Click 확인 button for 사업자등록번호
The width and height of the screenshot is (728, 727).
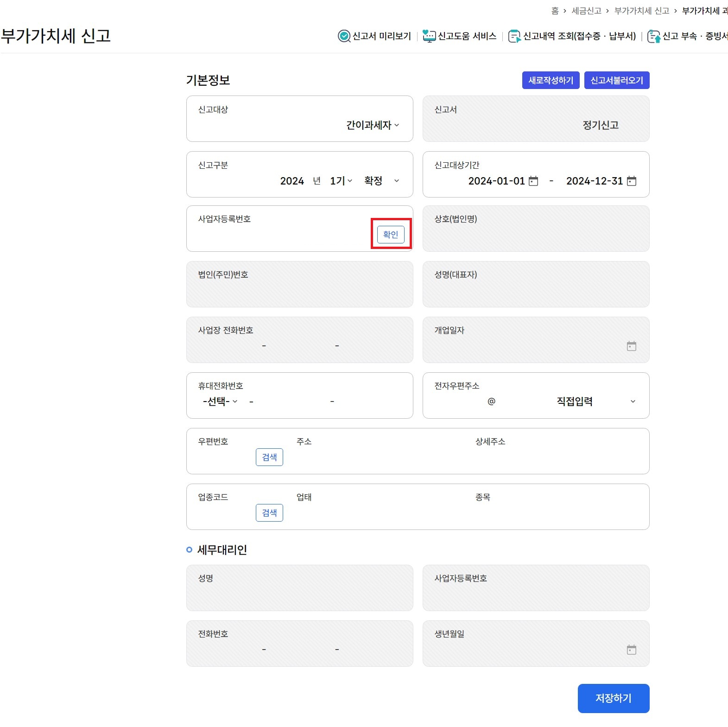[x=391, y=235]
